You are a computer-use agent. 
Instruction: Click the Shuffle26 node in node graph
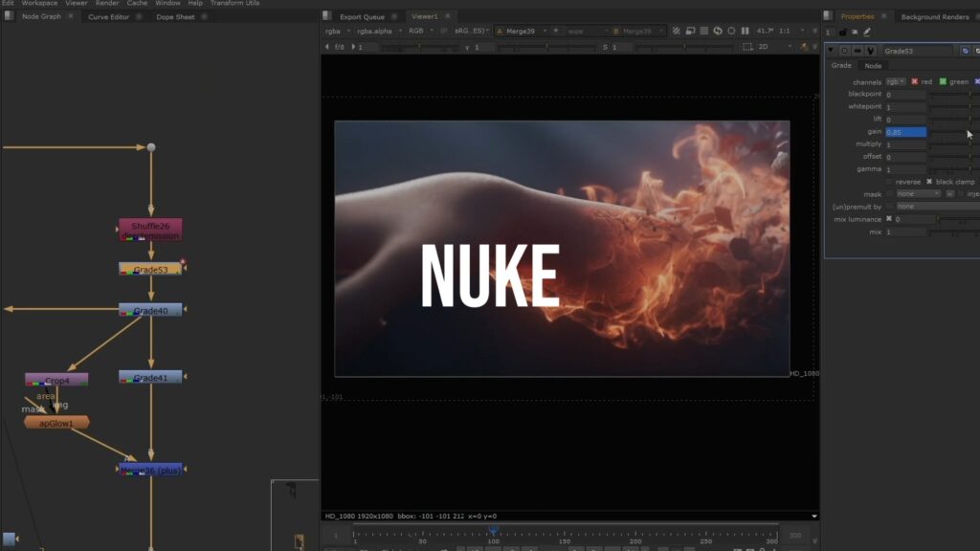click(150, 230)
